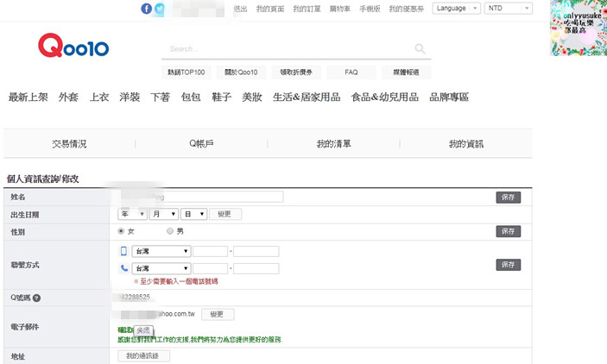Click the 我的頁面 top link

(x=270, y=9)
